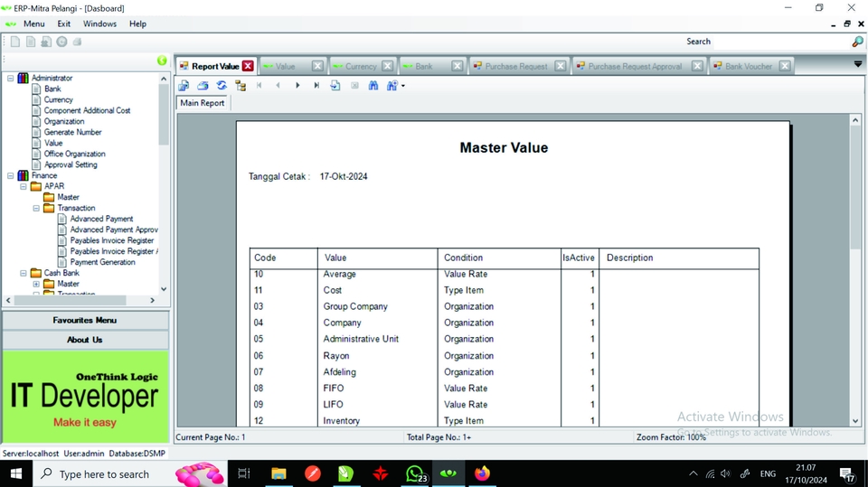Click the round toolbar icon in top toolbar
This screenshot has height=487, width=868.
click(61, 42)
